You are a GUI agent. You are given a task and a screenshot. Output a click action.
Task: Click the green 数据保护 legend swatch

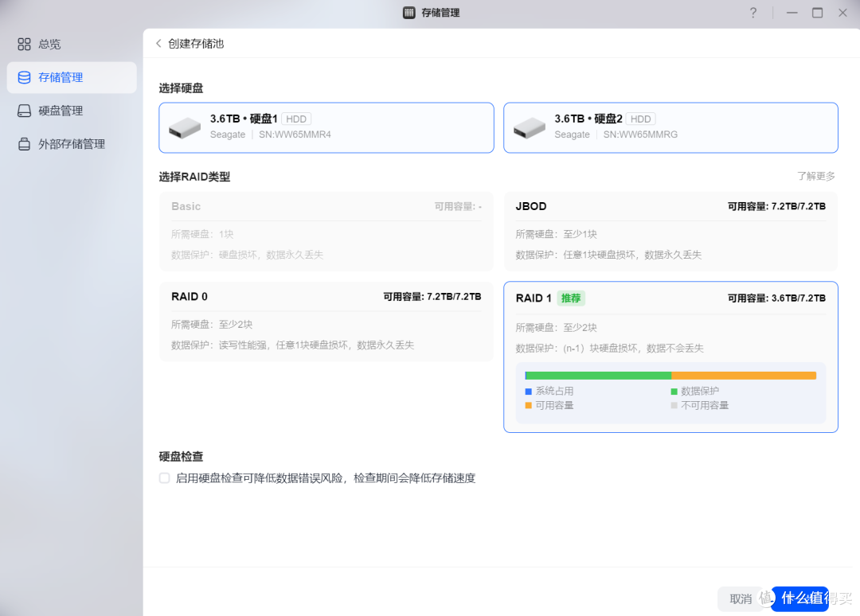click(x=674, y=392)
